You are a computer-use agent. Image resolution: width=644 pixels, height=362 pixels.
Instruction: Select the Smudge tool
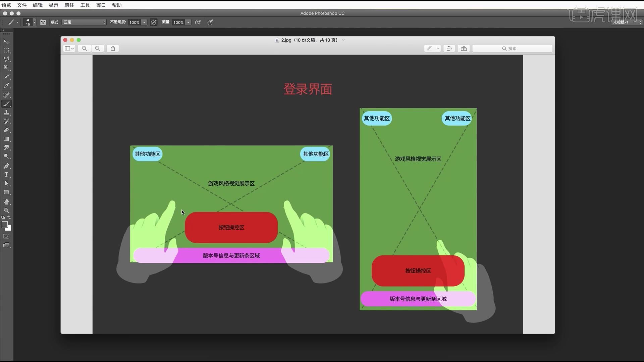pyautogui.click(x=6, y=147)
